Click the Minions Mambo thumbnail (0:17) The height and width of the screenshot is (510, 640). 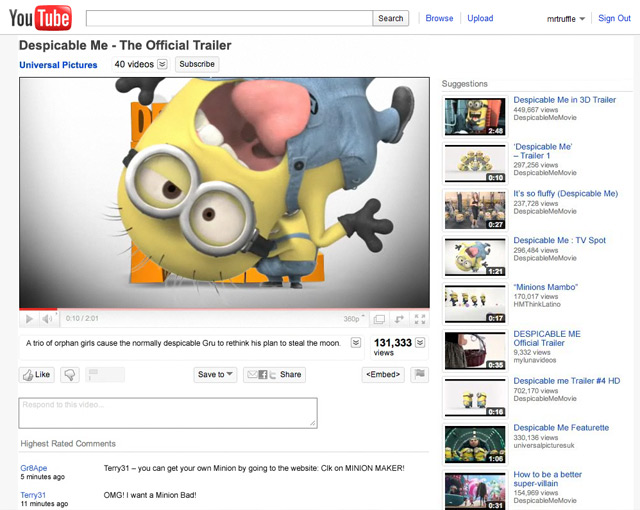(475, 304)
